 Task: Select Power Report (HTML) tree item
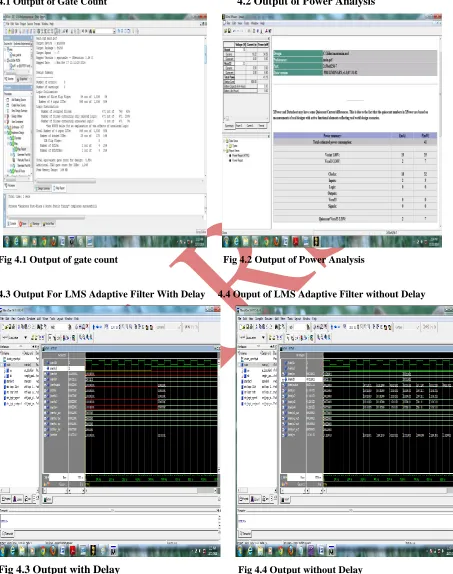[x=240, y=156]
